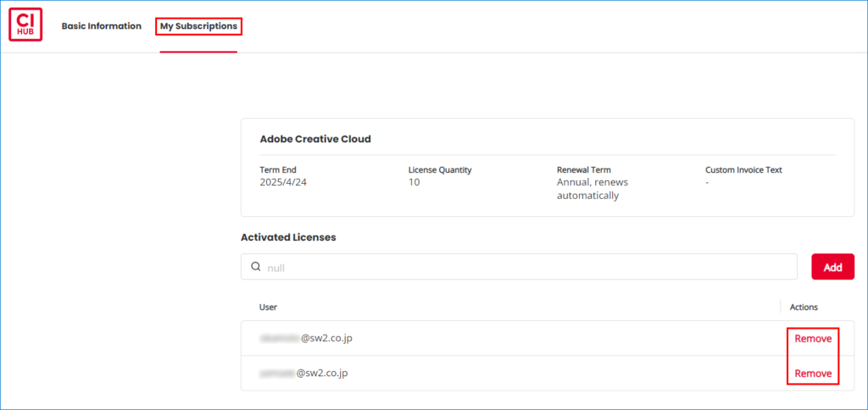Click the search magnifier icon
This screenshot has height=410, width=868.
(256, 267)
